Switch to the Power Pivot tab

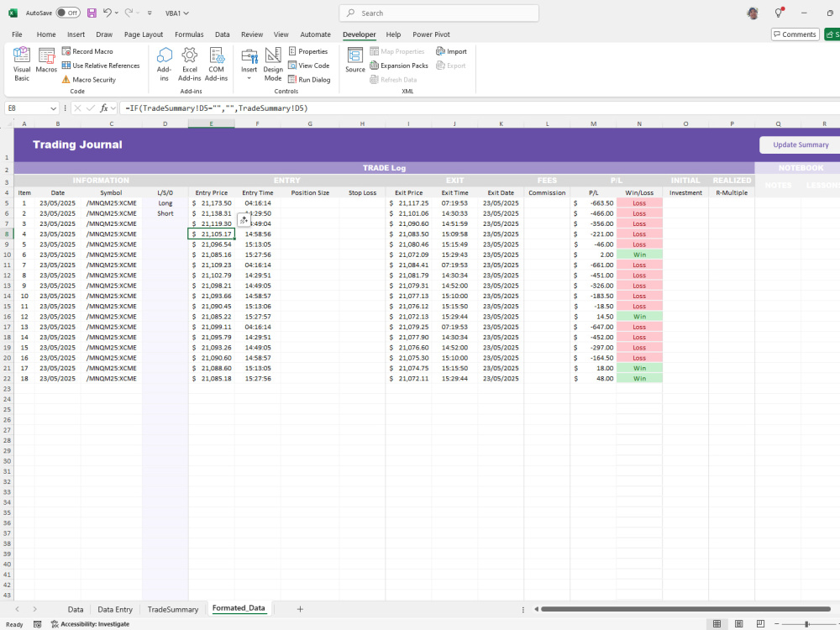[x=431, y=34]
